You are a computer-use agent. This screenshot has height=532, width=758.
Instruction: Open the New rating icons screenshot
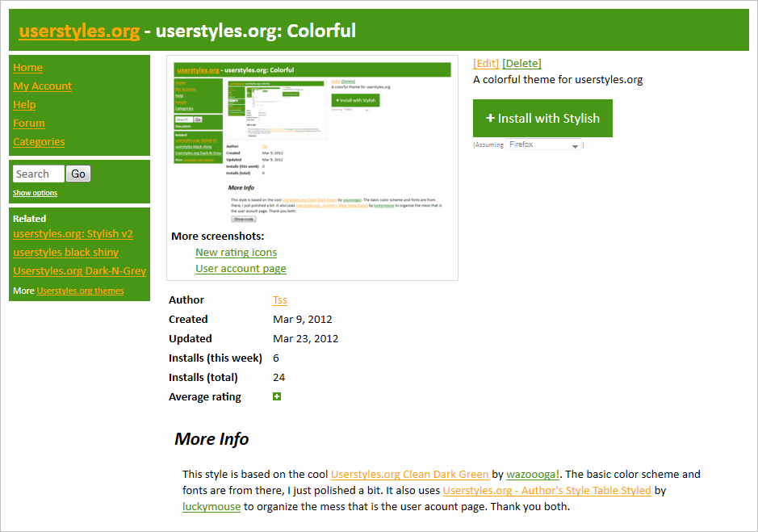tap(236, 253)
